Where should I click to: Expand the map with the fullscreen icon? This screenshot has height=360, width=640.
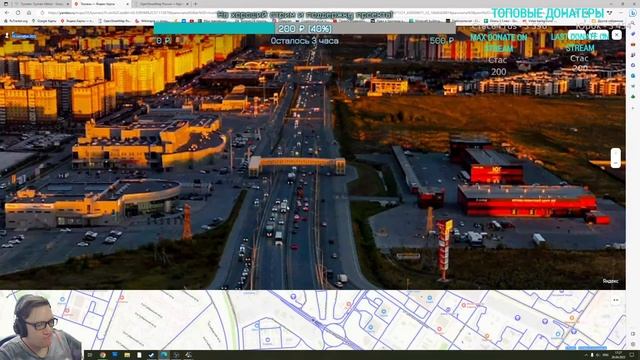click(616, 300)
